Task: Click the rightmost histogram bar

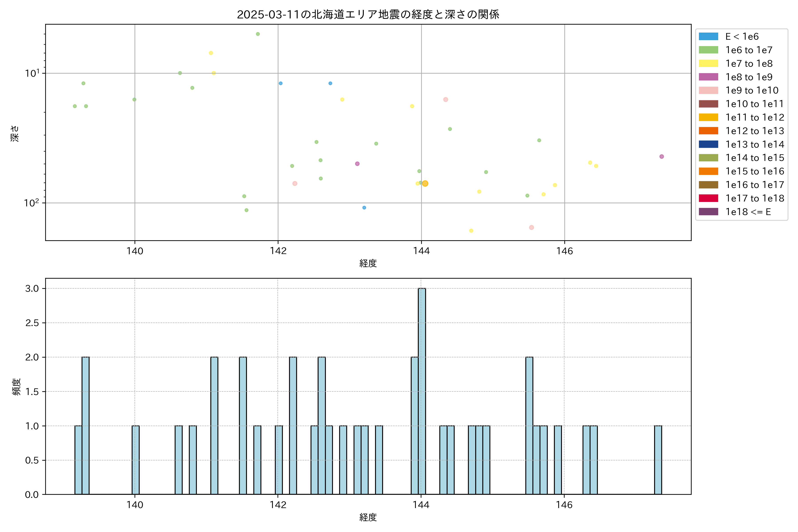Action: (658, 460)
